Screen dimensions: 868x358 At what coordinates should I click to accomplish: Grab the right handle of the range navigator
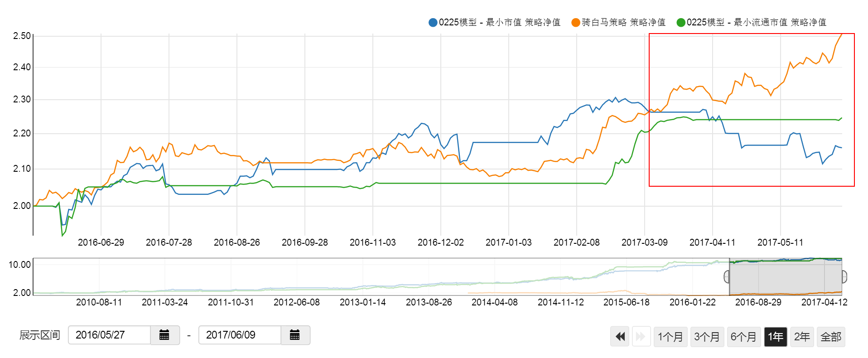tap(844, 276)
